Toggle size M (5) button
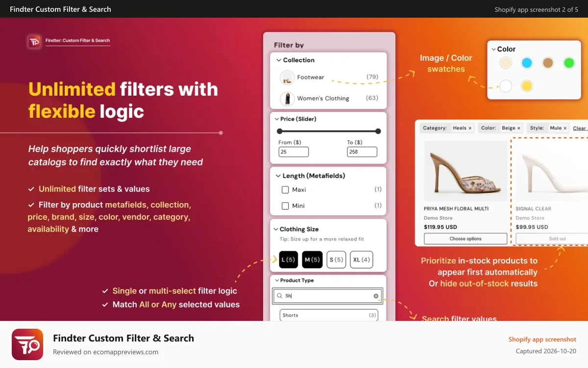The width and height of the screenshot is (588, 368). click(x=312, y=260)
